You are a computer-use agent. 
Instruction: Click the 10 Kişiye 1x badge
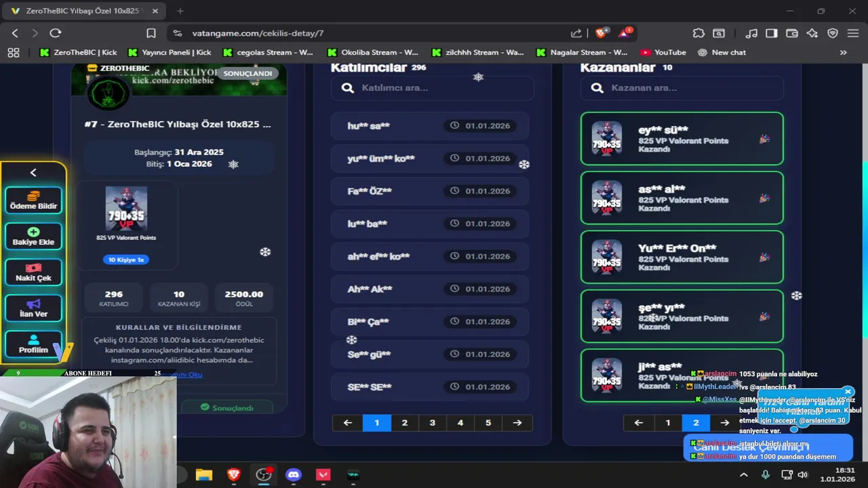click(x=126, y=260)
